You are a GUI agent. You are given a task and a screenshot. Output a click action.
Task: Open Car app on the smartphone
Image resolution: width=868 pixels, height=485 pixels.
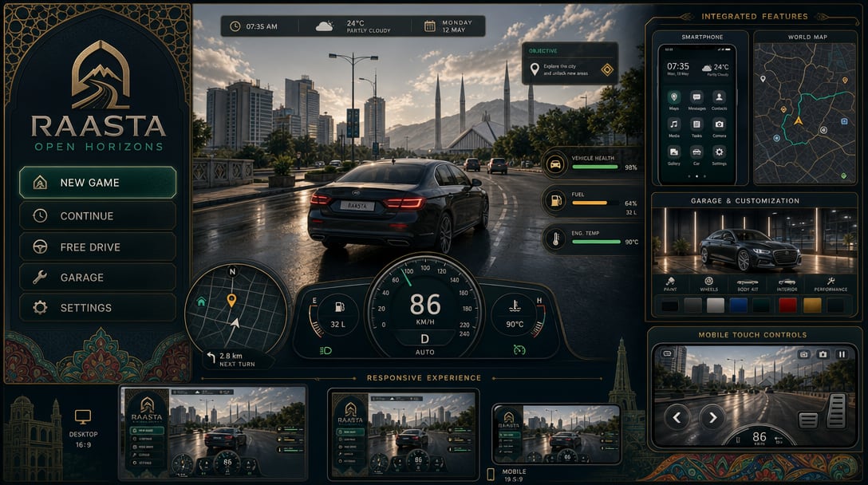pyautogui.click(x=696, y=152)
